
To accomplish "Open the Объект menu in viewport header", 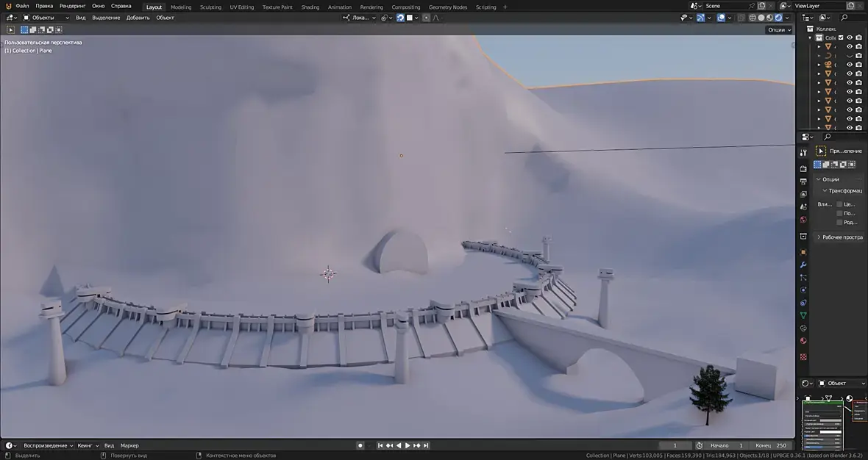I will click(x=165, y=18).
